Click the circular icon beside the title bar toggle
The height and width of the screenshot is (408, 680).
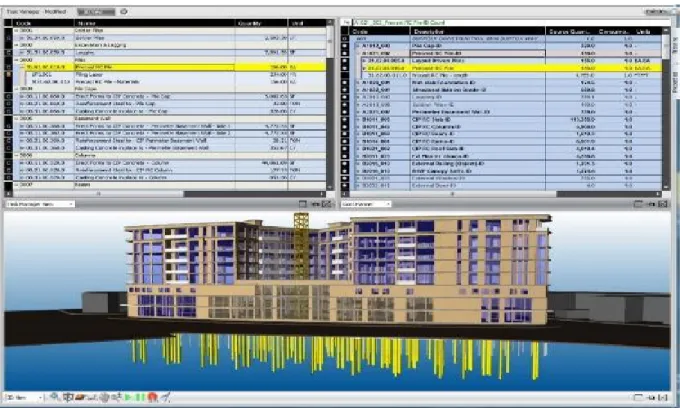click(124, 12)
